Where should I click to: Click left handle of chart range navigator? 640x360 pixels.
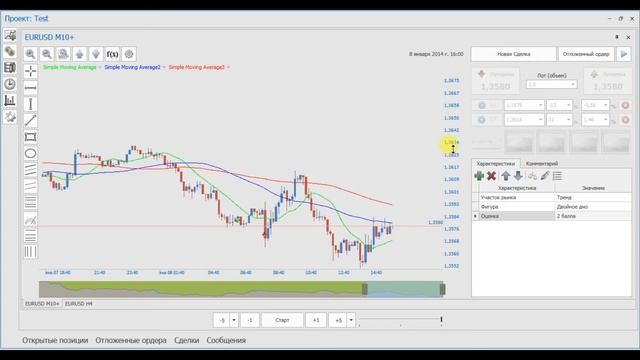point(365,289)
